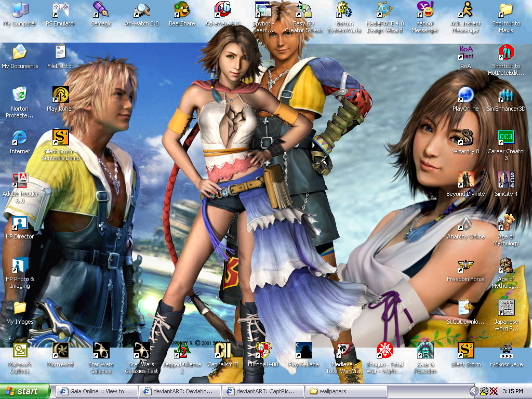The width and height of the screenshot is (532, 399).
Task: Open Ad-aware 6.0 icon
Action: point(222,14)
